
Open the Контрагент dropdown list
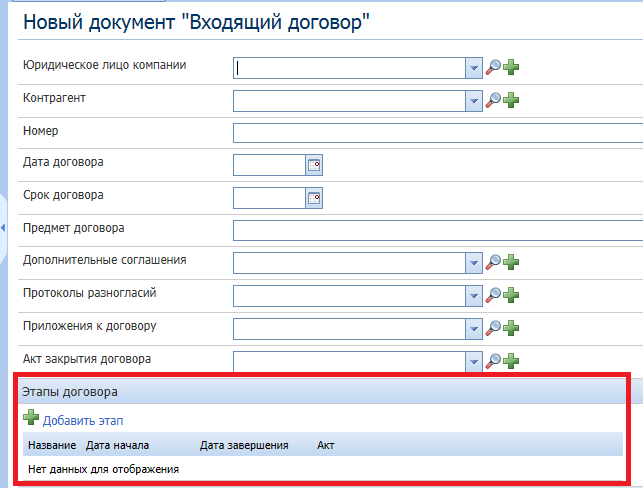click(474, 100)
